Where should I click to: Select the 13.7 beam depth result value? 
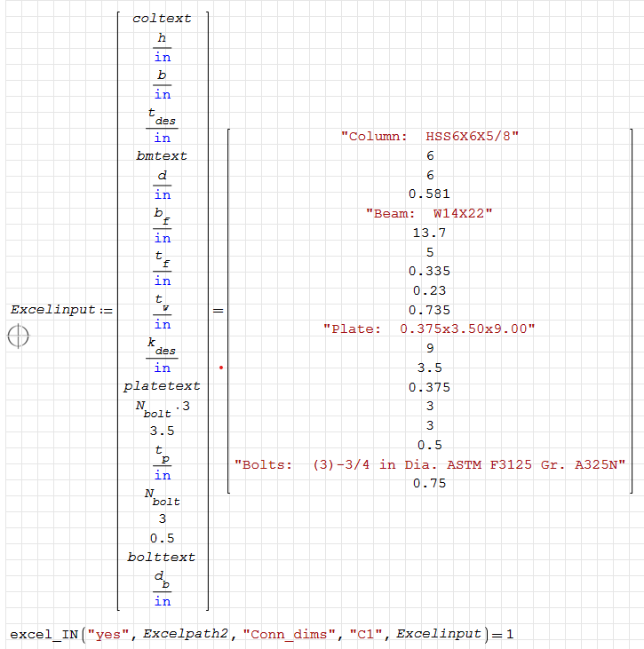429,233
